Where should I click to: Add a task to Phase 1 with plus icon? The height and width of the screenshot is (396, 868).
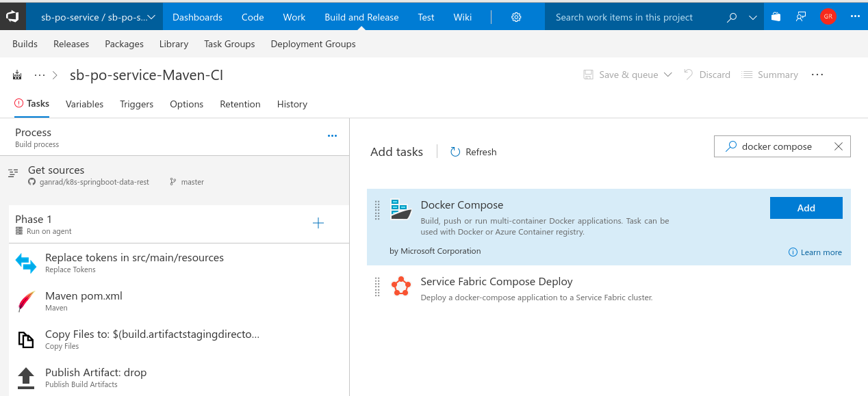tap(318, 223)
